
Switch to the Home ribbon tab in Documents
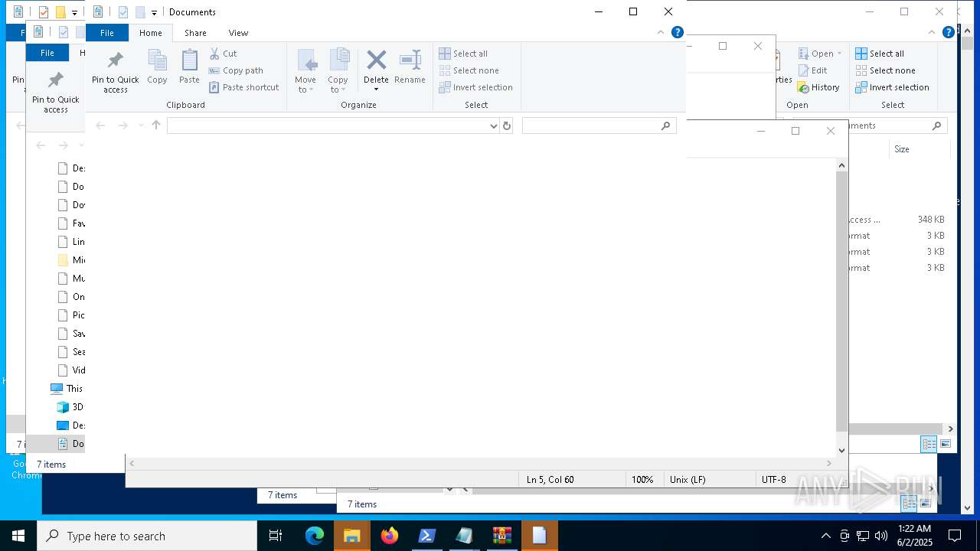(x=151, y=33)
